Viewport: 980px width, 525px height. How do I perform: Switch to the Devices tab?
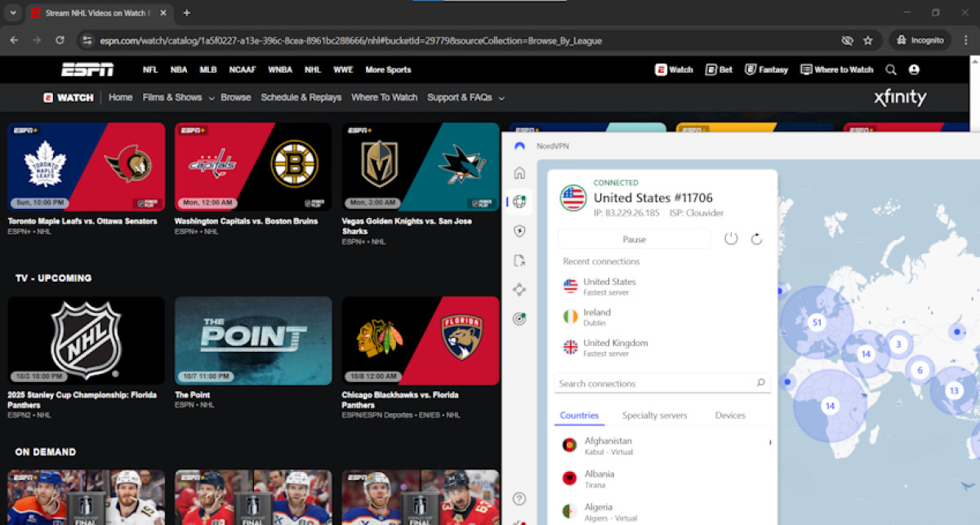[x=730, y=416]
